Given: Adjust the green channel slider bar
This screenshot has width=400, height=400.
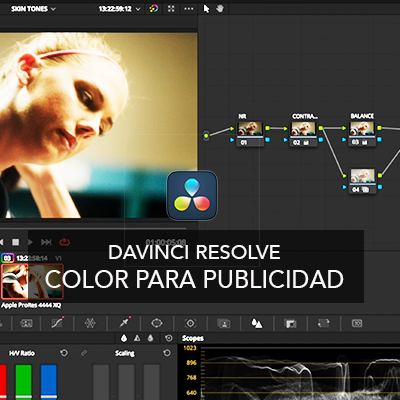Looking at the screenshot, I should pos(23,382).
